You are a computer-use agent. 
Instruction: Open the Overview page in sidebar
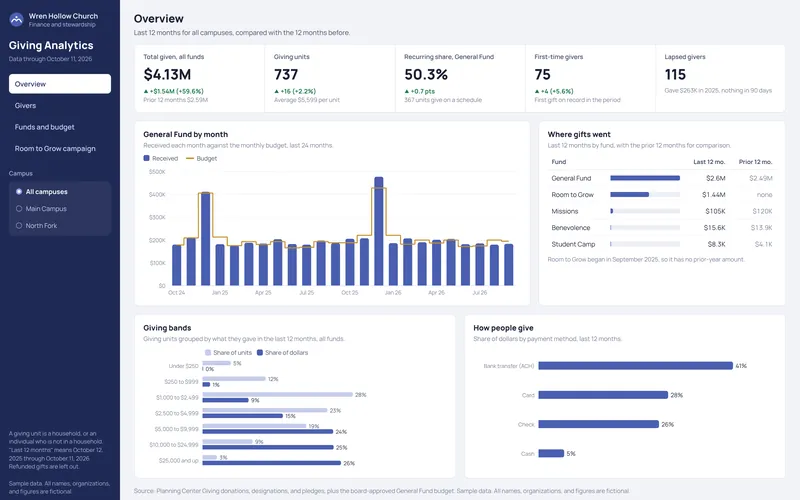(60, 84)
